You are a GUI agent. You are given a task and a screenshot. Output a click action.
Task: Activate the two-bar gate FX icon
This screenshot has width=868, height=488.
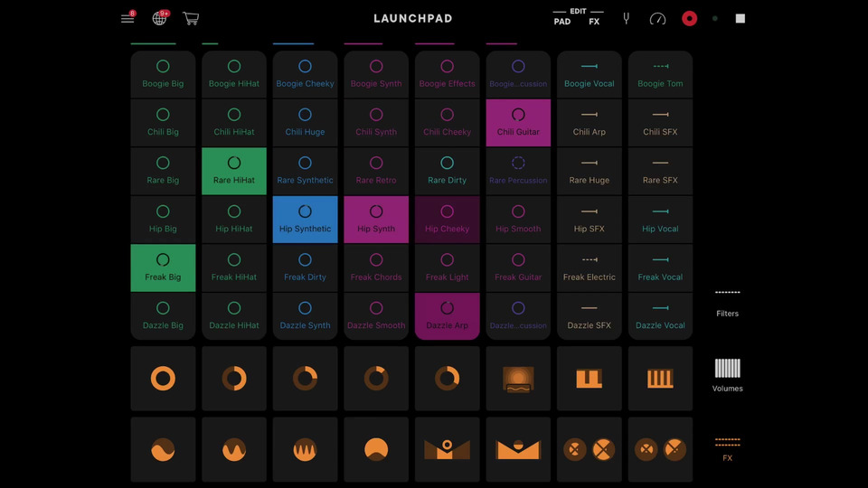point(589,379)
